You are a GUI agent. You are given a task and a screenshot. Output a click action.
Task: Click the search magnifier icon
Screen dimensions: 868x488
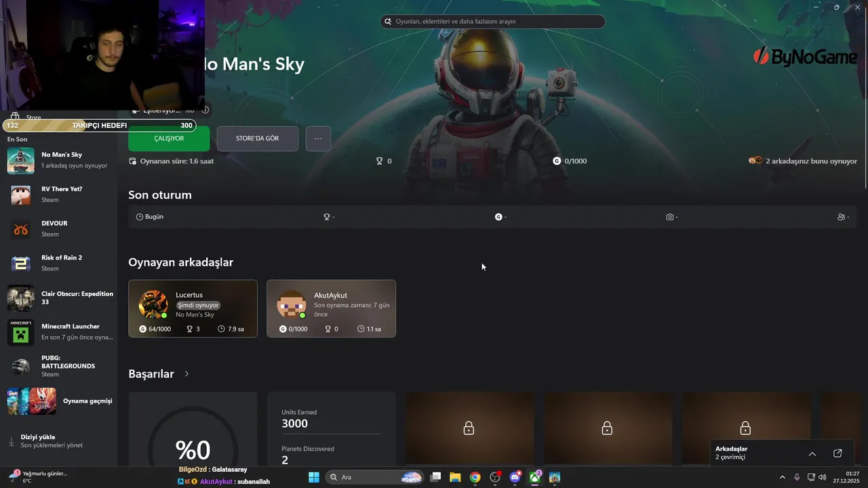point(389,22)
